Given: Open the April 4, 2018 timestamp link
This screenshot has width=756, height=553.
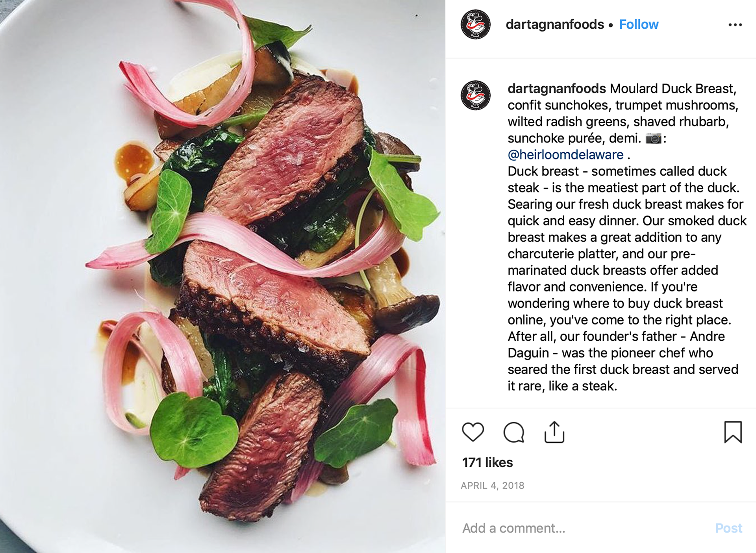Looking at the screenshot, I should pyautogui.click(x=493, y=486).
